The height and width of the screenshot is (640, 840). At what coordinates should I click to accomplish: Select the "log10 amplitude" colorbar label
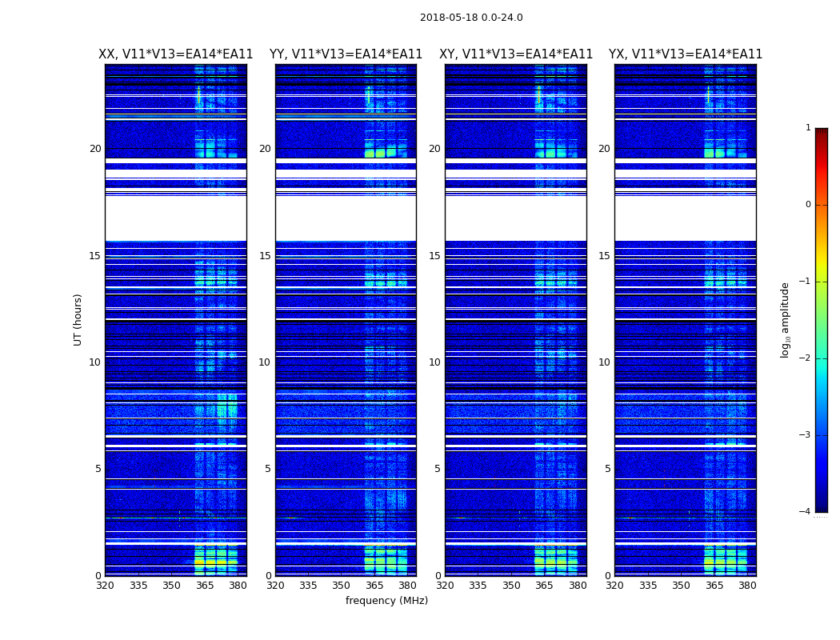tap(786, 319)
